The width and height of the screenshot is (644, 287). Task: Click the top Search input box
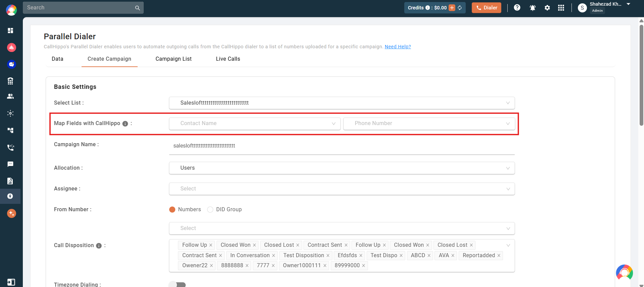click(83, 8)
